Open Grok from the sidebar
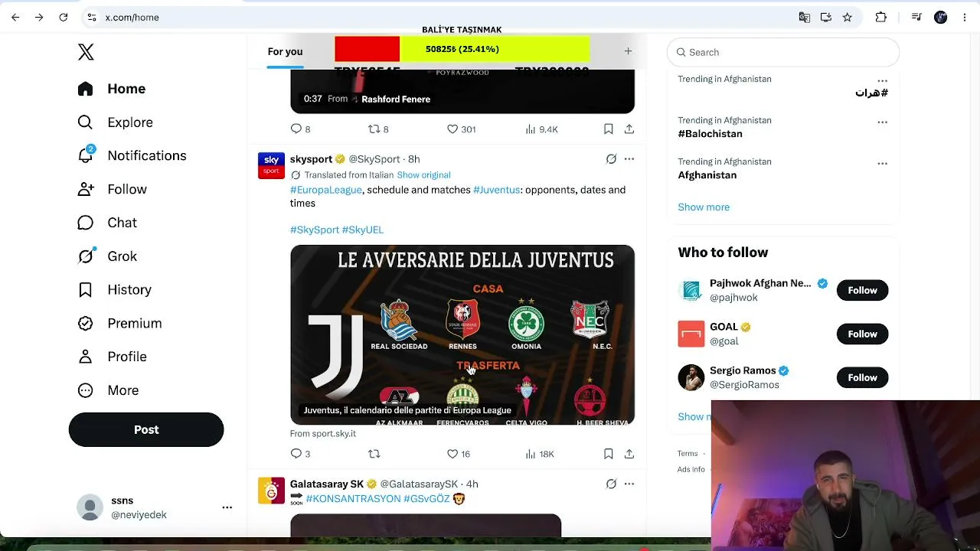This screenshot has height=551, width=980. (x=107, y=256)
